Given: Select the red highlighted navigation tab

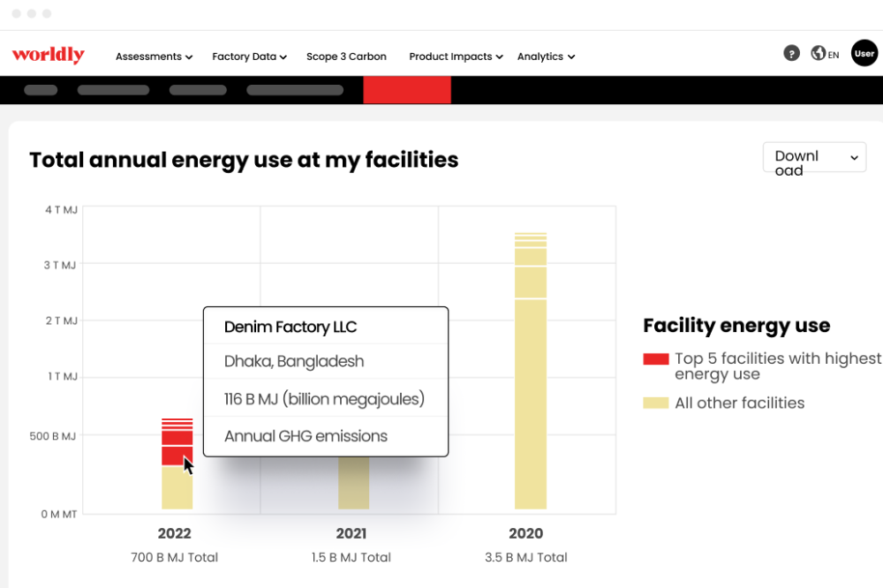Looking at the screenshot, I should click(406, 90).
